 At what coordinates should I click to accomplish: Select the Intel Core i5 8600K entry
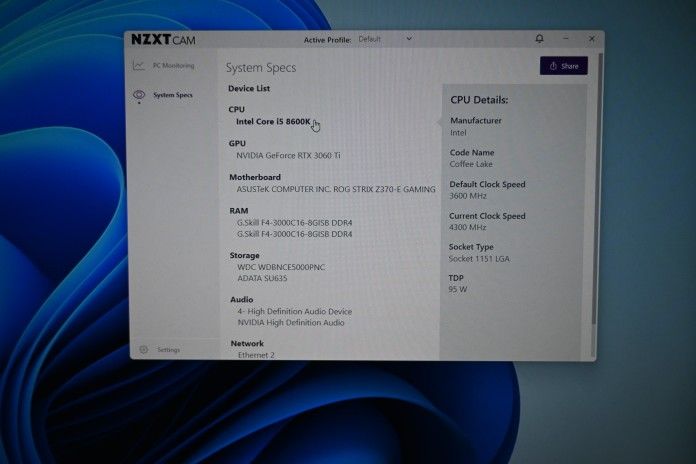[x=273, y=122]
